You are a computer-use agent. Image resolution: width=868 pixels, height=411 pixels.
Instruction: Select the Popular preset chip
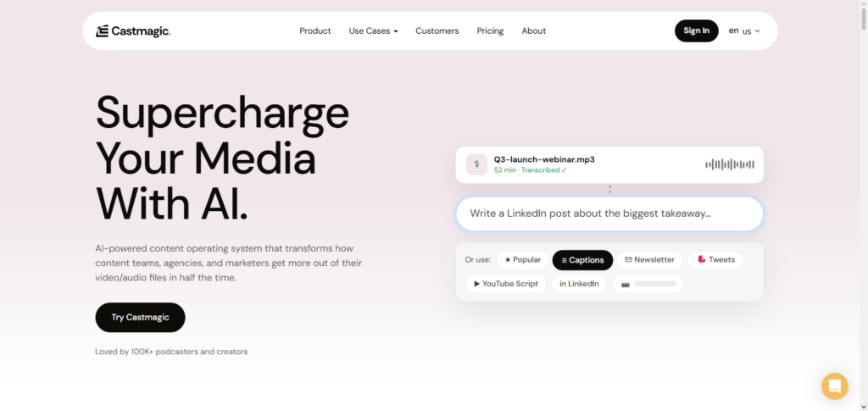click(522, 260)
